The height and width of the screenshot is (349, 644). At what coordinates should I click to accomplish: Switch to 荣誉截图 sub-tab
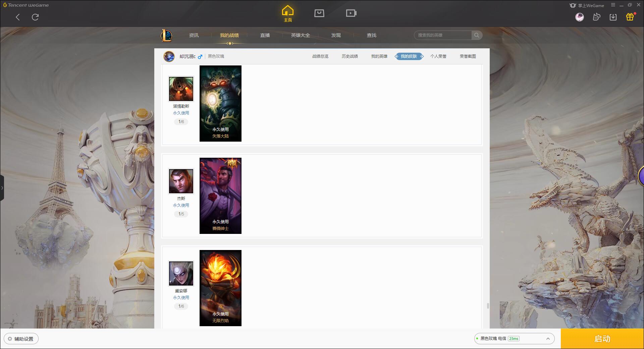click(x=468, y=56)
